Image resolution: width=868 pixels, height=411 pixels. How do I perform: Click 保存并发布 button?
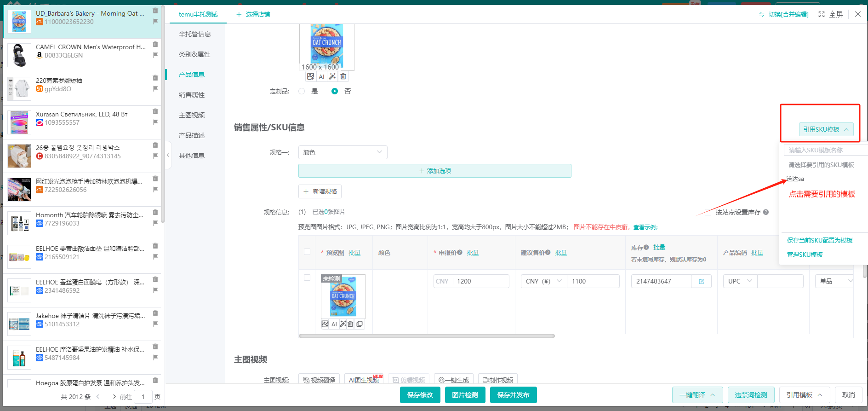tap(513, 395)
